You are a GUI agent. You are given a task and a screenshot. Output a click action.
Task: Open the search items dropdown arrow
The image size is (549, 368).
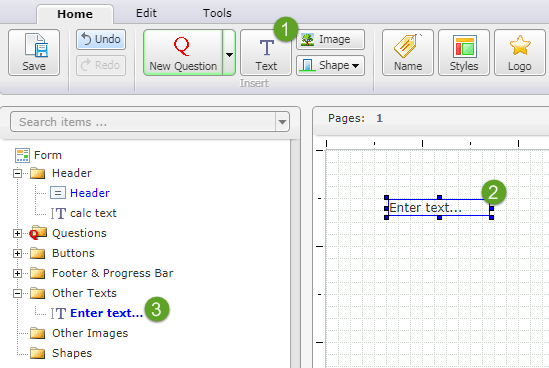coord(282,122)
